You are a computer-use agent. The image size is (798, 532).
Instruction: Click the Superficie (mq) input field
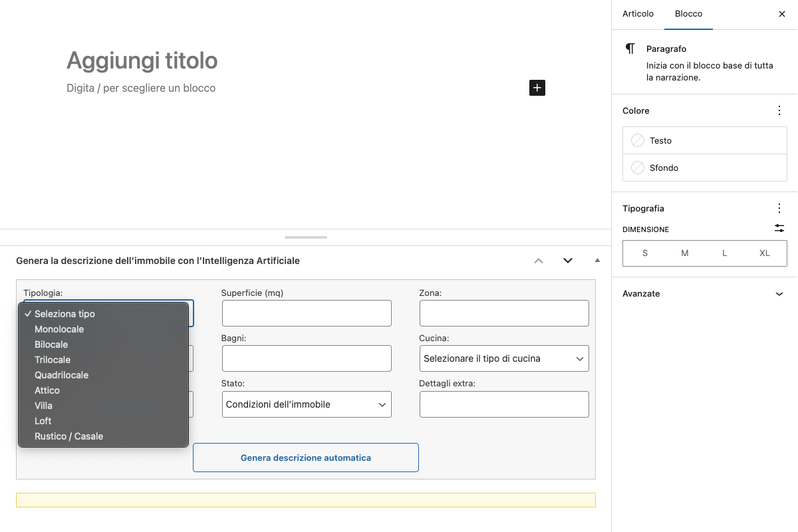(307, 313)
